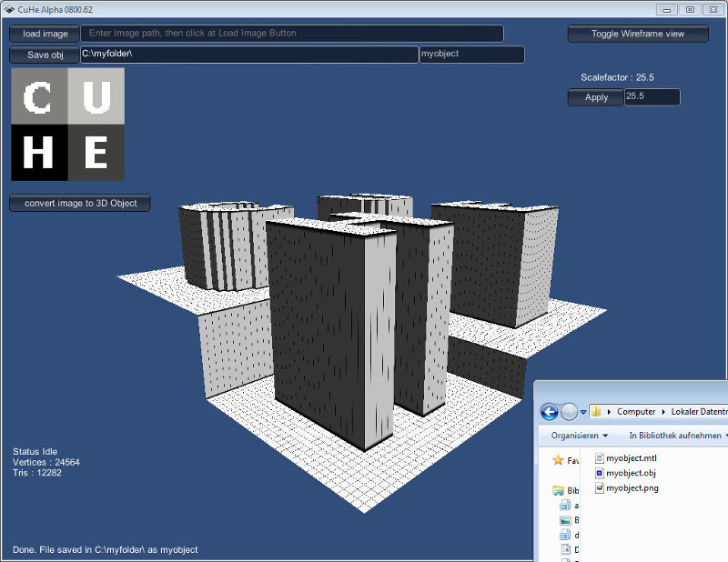Screen dimensions: 728x562
Task: Select the myobject.obj file icon
Action: [x=599, y=473]
